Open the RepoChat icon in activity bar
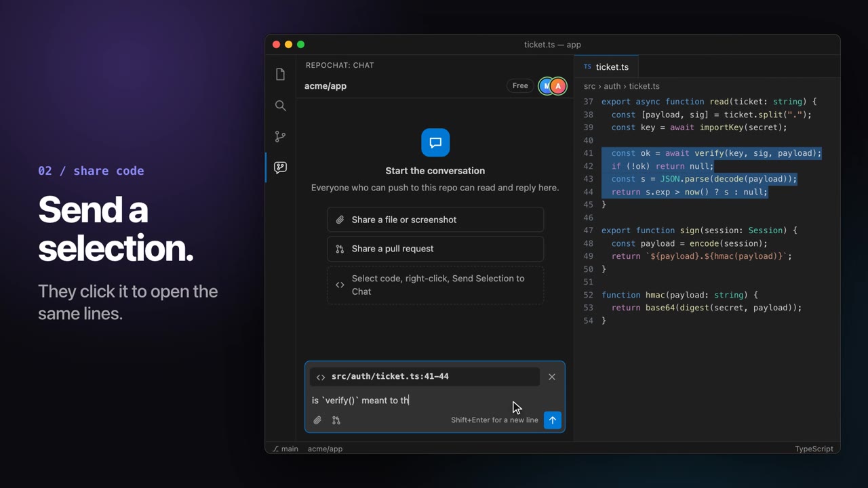 coord(280,167)
